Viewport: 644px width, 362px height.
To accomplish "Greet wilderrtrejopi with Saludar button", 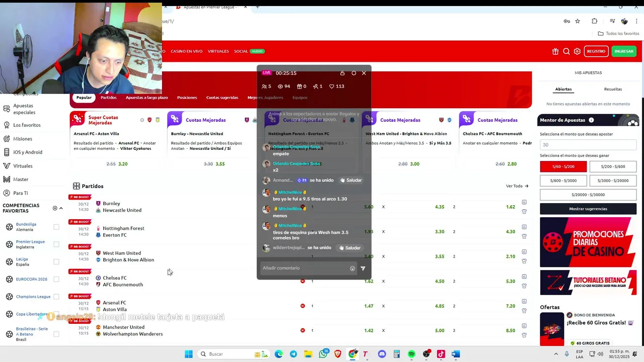I will click(350, 248).
